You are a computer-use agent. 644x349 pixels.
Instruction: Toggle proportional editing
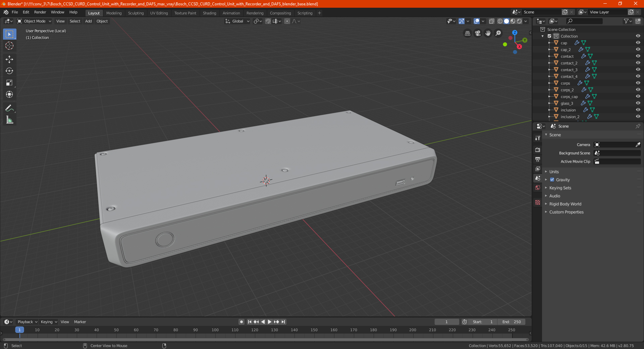point(287,21)
